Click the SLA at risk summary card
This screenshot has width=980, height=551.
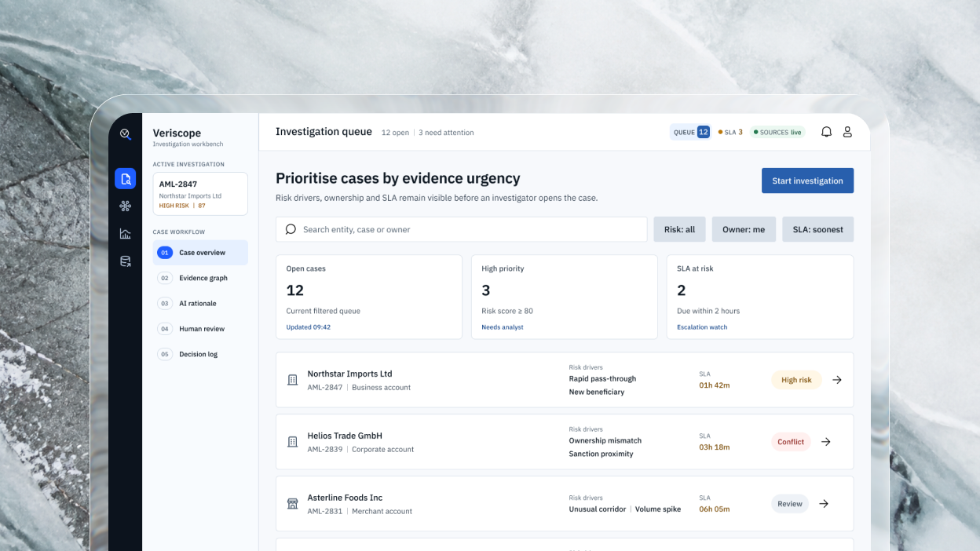[x=760, y=297]
